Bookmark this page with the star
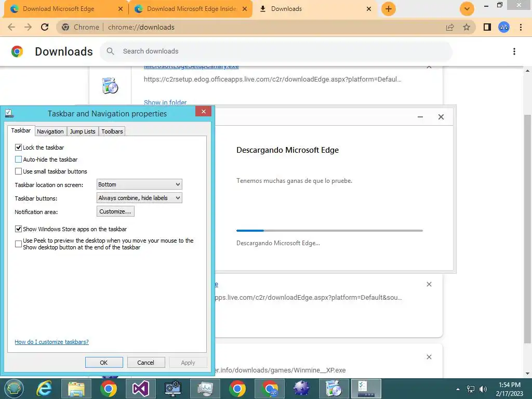Screen dimensions: 532x399 pos(467,27)
